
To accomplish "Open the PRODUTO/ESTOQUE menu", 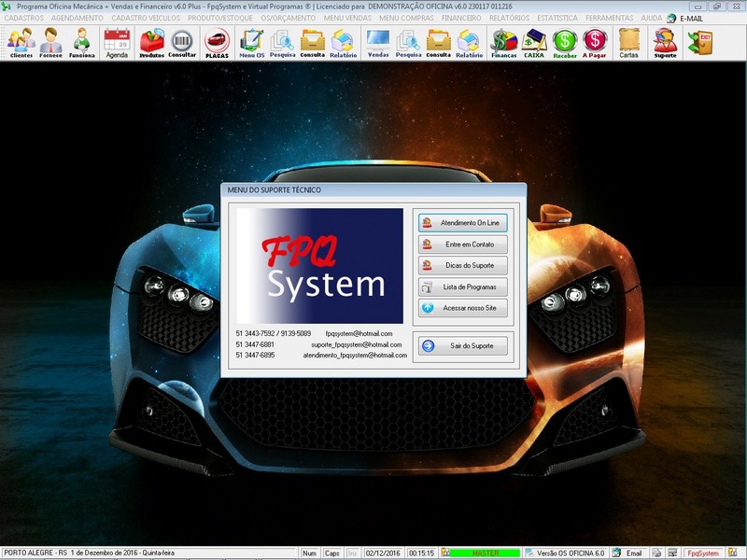I will pos(220,18).
